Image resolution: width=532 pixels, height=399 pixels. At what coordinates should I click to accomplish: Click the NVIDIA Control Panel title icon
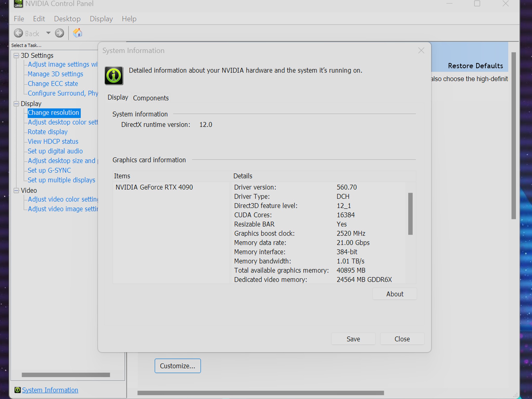click(x=18, y=4)
